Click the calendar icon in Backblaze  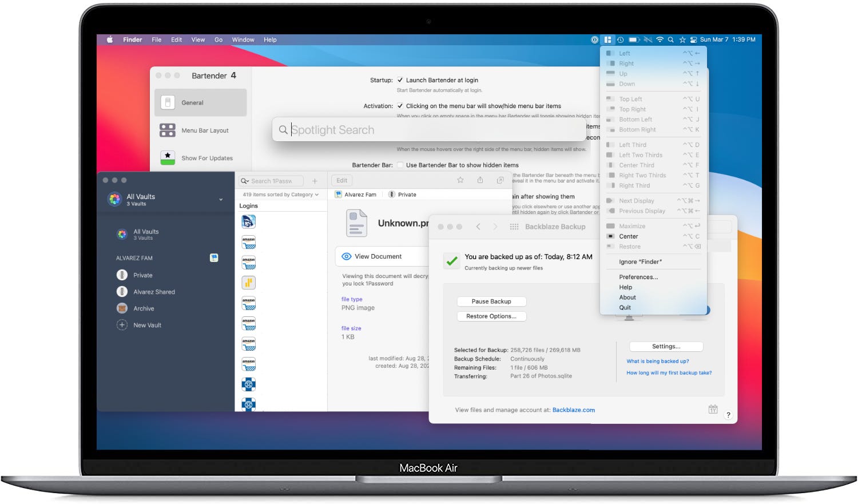[x=713, y=409]
